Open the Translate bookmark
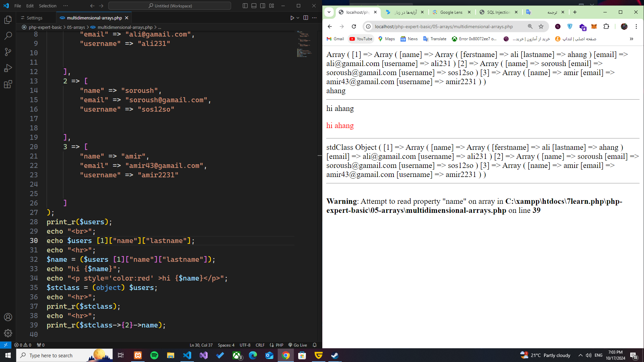Viewport: 644px width, 362px height. pos(435,39)
